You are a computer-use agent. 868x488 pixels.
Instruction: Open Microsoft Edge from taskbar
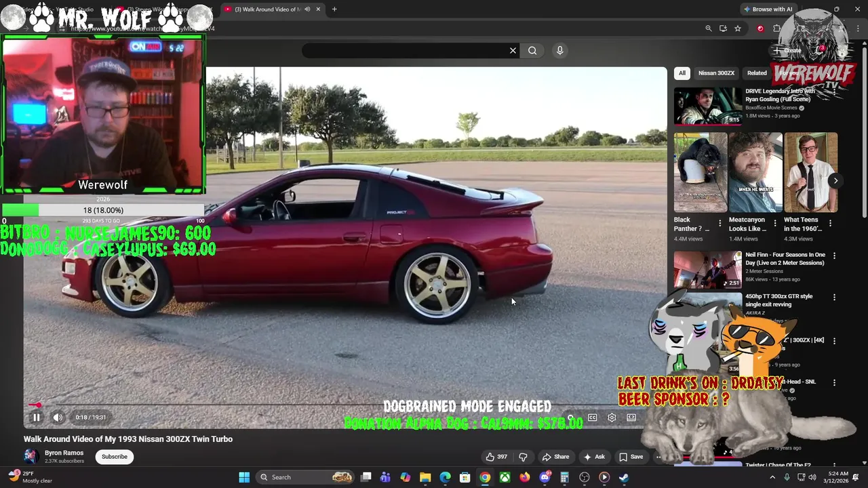(x=445, y=477)
